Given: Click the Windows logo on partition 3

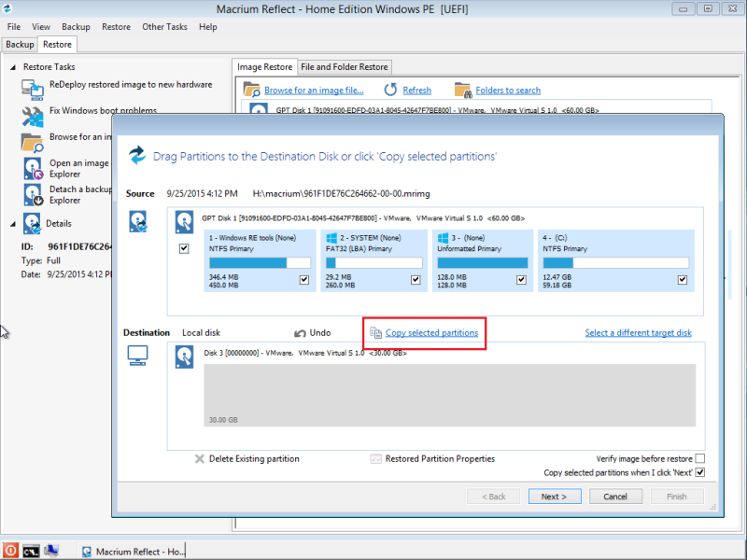Looking at the screenshot, I should click(443, 238).
